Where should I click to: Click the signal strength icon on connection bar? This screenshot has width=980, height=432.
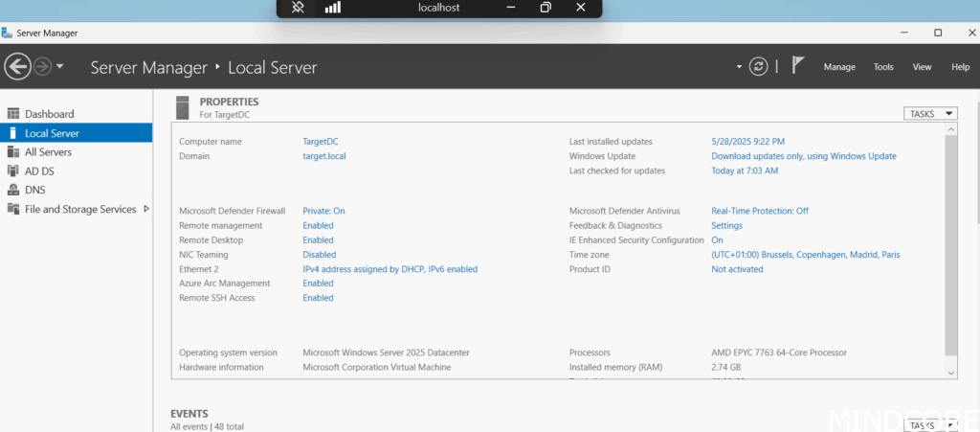[333, 8]
